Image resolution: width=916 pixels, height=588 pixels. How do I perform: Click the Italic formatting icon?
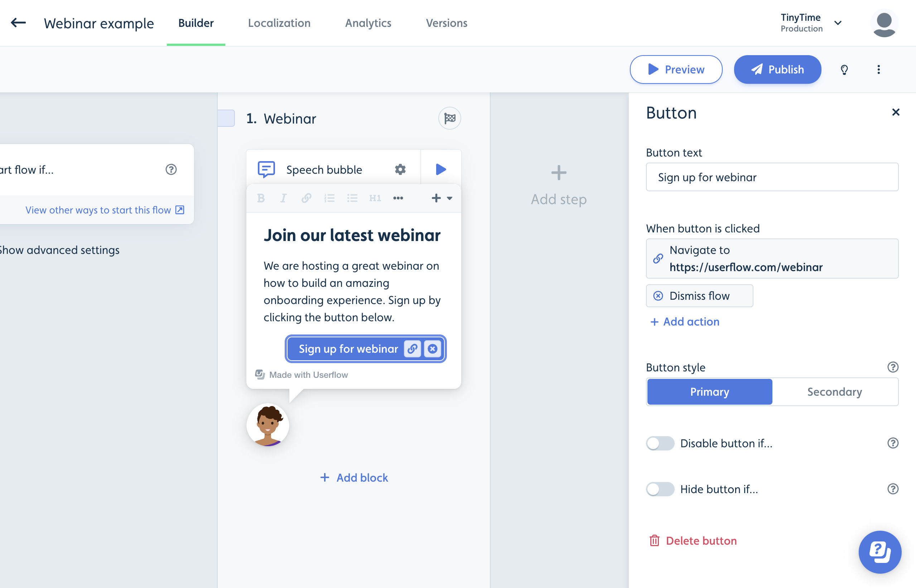284,198
